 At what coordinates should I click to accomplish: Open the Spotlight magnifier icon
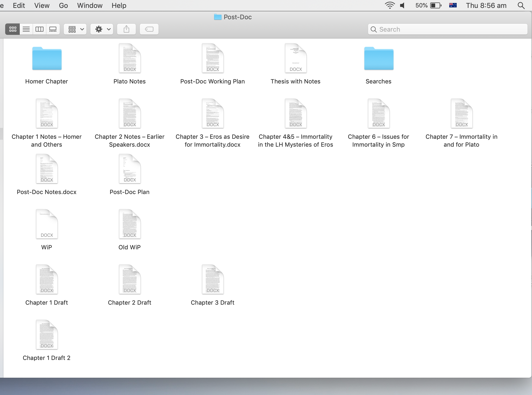[521, 5]
